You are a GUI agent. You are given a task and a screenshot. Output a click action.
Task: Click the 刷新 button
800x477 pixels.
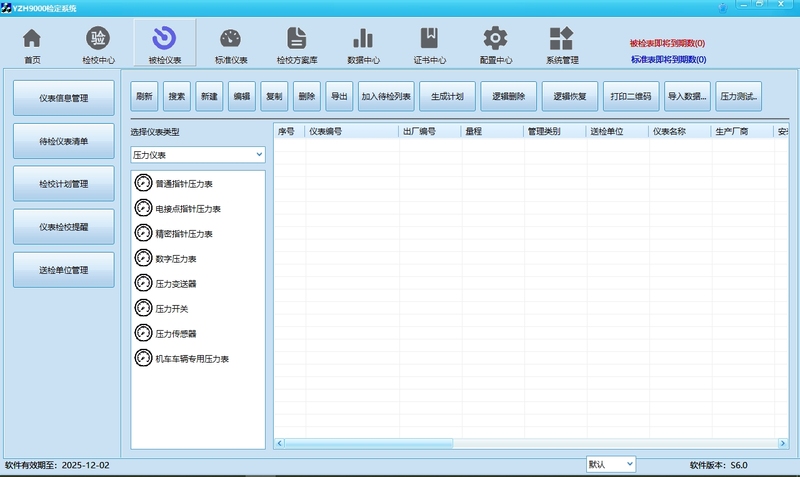pyautogui.click(x=144, y=96)
